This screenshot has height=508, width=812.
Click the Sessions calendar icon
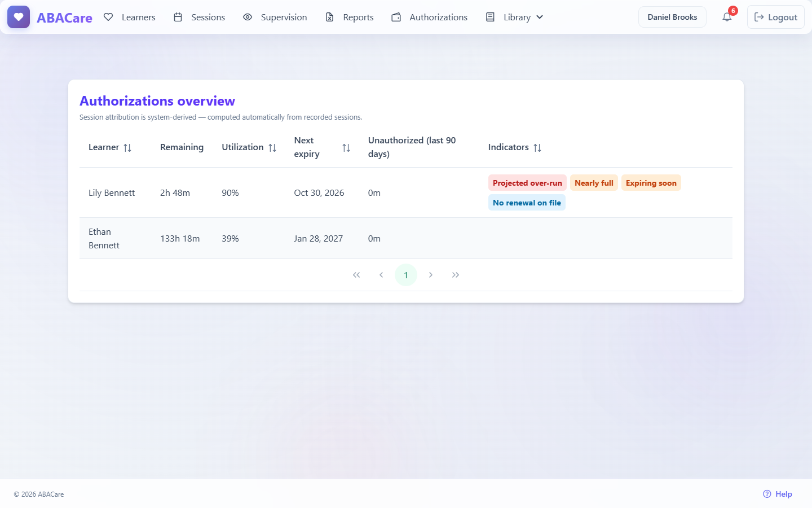click(x=178, y=17)
